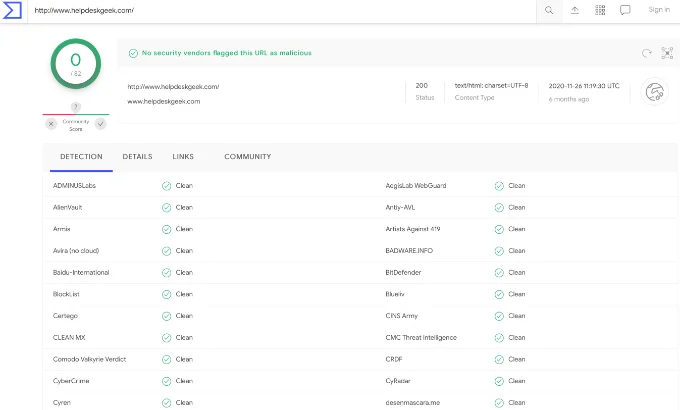680x410 pixels.
Task: Click the Clean check icon for CMC Threat Intelligence
Action: pos(499,338)
